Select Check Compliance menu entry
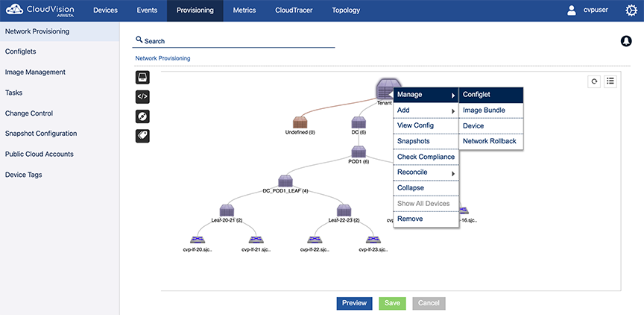Screen dimensions: 644x315 pos(426,157)
